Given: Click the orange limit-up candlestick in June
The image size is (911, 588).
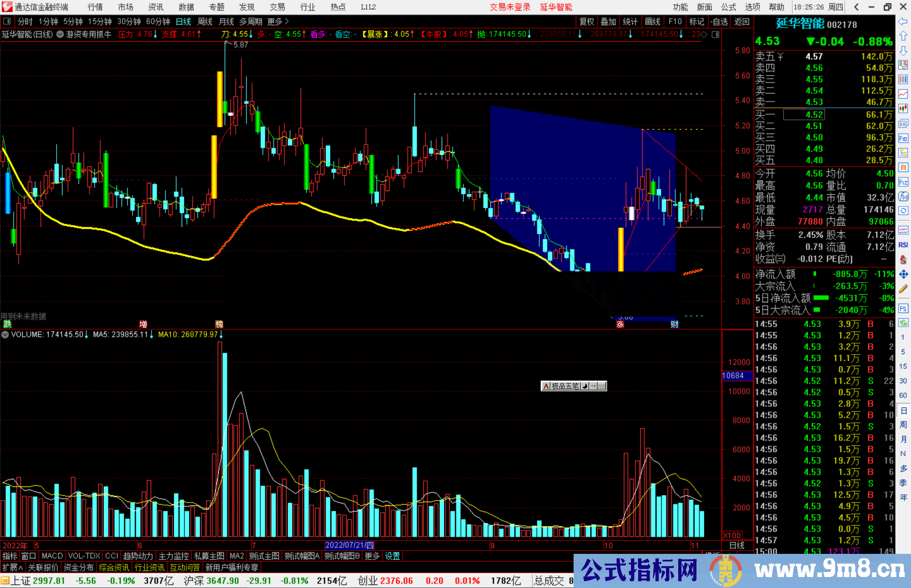Looking at the screenshot, I should (214, 166).
